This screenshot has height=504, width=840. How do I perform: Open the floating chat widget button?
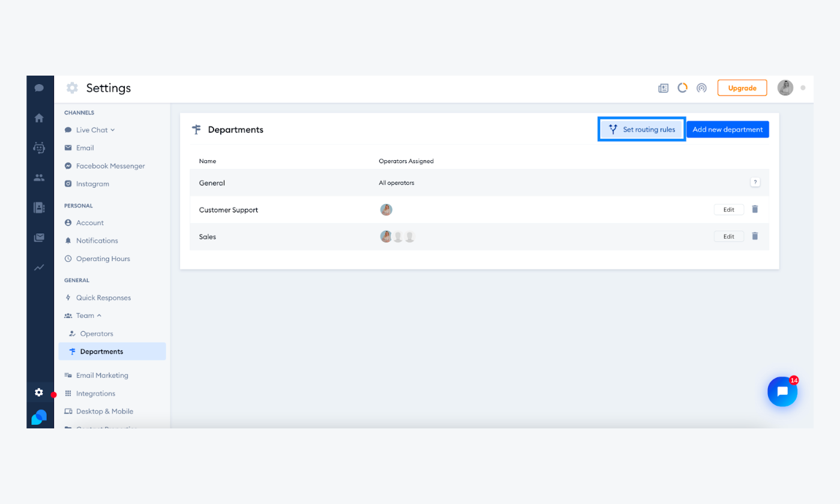pos(782,392)
